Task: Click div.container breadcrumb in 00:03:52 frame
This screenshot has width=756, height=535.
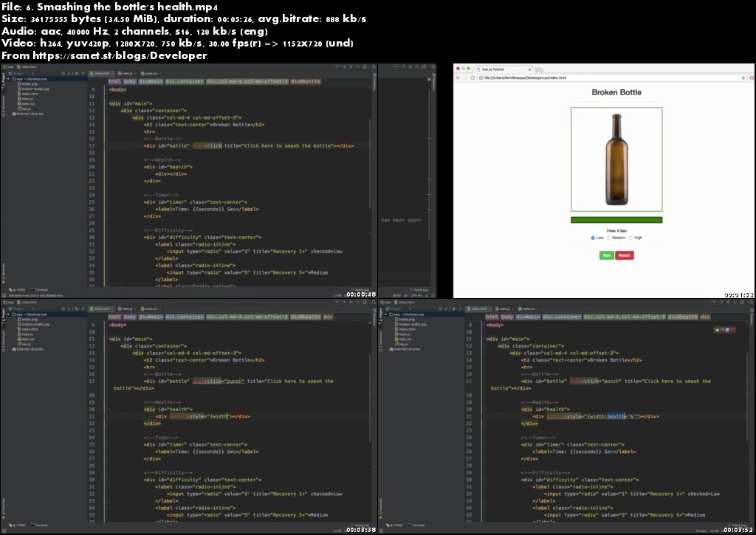Action: [x=562, y=317]
